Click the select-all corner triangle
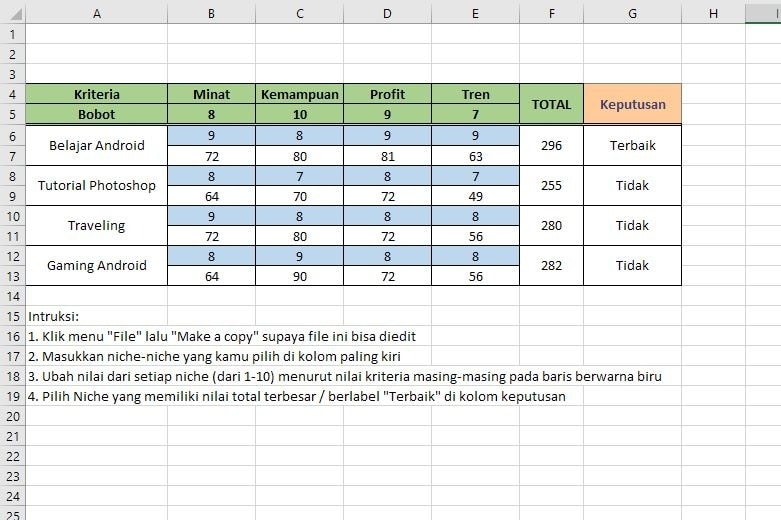The height and width of the screenshot is (520, 781). click(x=13, y=13)
